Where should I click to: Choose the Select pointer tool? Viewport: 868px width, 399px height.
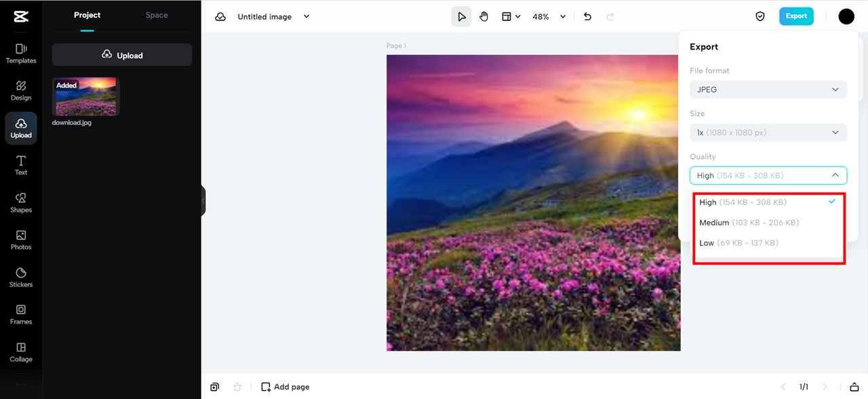click(461, 17)
